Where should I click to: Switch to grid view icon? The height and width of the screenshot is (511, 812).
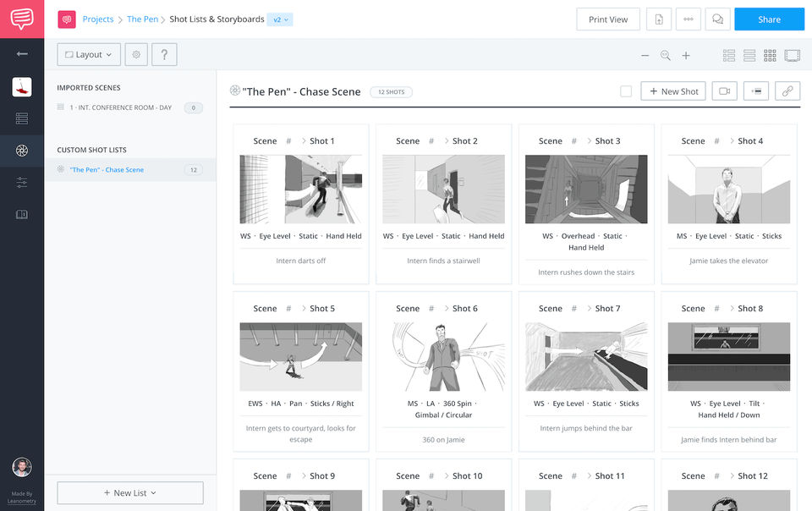tap(770, 55)
